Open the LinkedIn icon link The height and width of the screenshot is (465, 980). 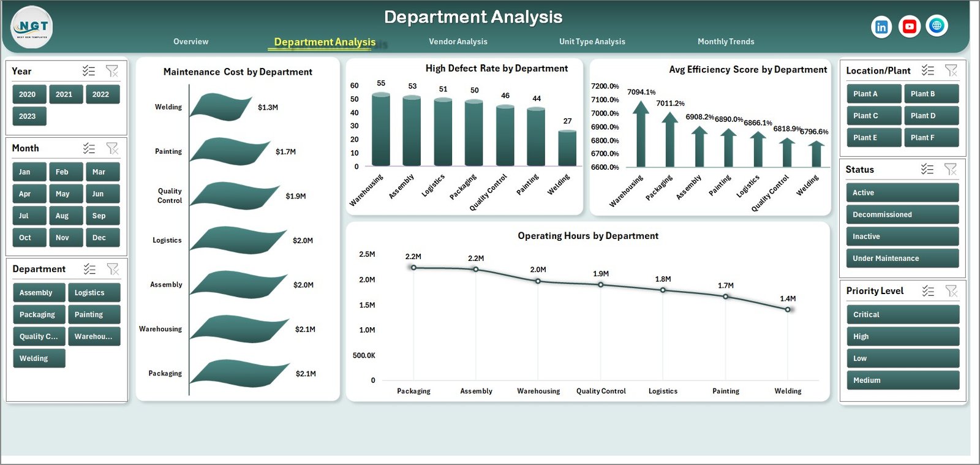pyautogui.click(x=881, y=26)
